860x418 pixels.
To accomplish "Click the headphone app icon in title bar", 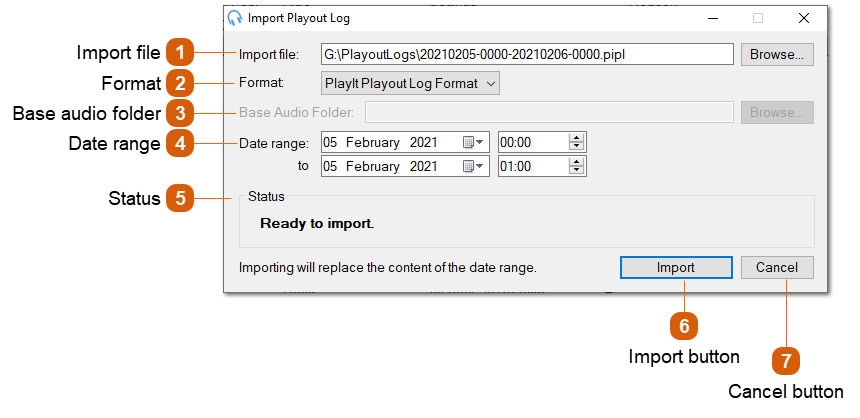I will point(235,18).
